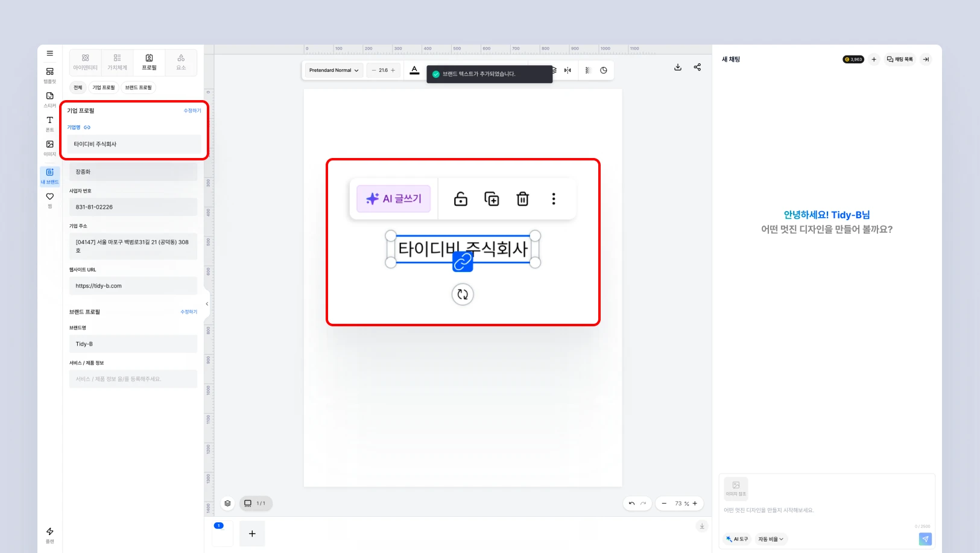
Task: Click the link icon next to 기업명
Action: (x=87, y=127)
